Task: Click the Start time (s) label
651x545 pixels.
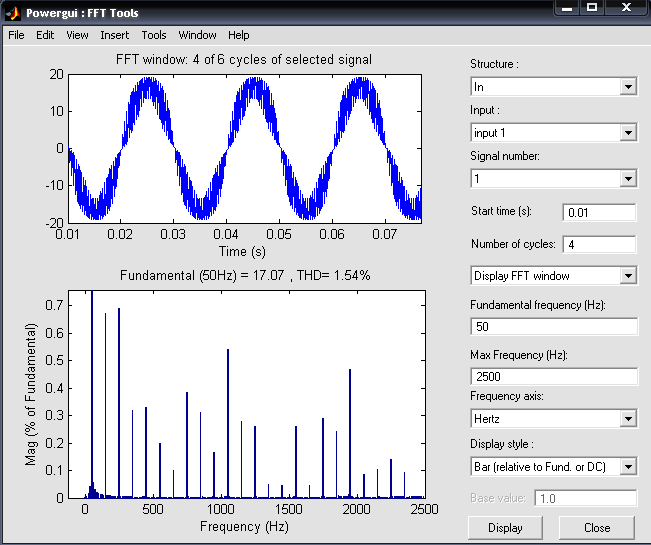Action: (501, 211)
